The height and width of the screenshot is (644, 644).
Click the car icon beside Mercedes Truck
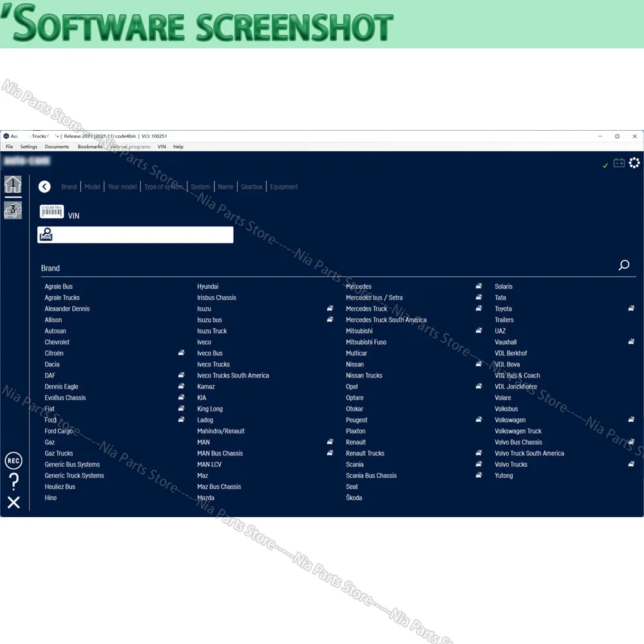[479, 308]
